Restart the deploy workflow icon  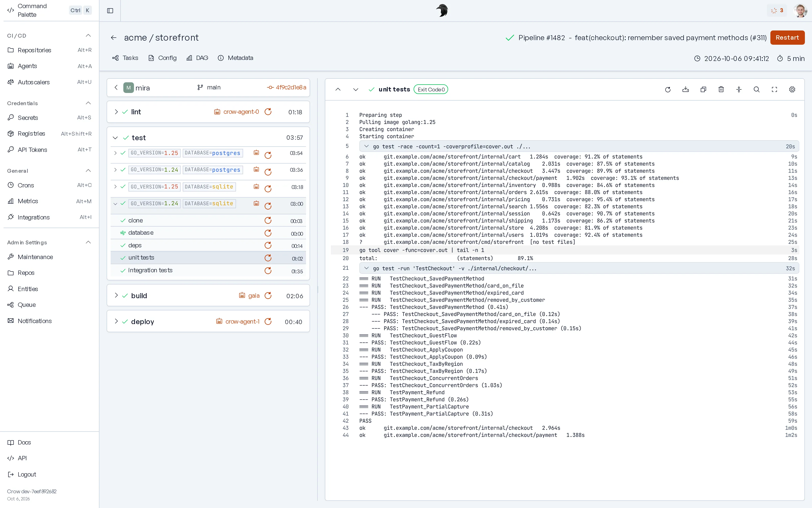268,322
